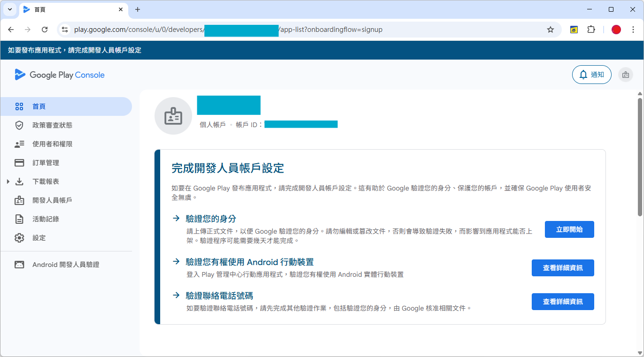Open developer account badge icon at top right

click(625, 75)
